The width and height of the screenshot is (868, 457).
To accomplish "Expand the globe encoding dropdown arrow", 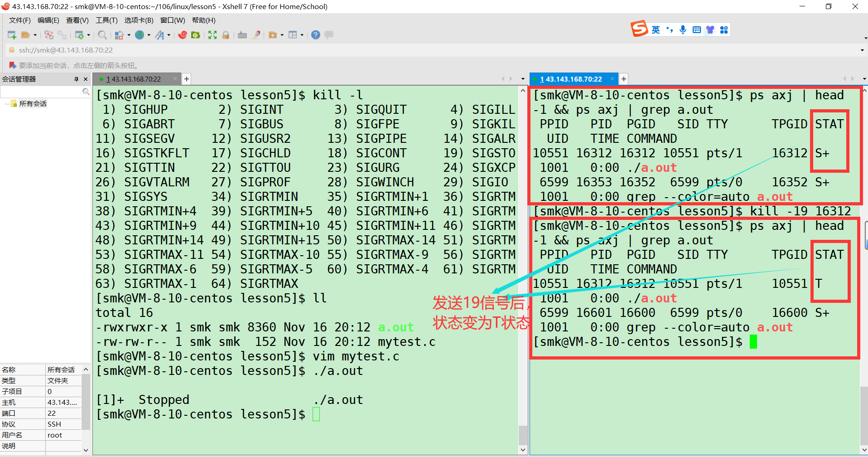I will (149, 35).
